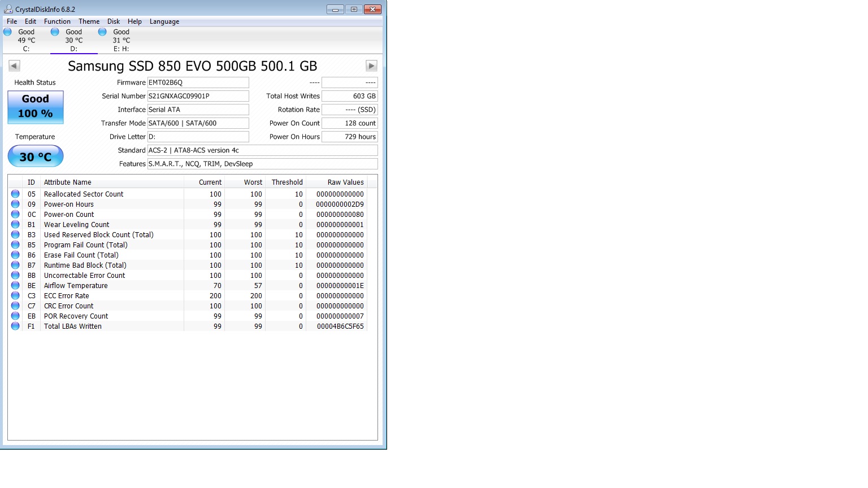This screenshot has height=488, width=868.
Task: Select the Total LBAs Written attribute name
Action: click(x=73, y=326)
